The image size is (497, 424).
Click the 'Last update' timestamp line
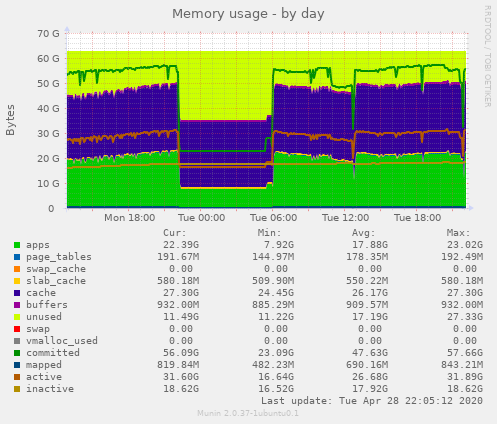point(372,401)
